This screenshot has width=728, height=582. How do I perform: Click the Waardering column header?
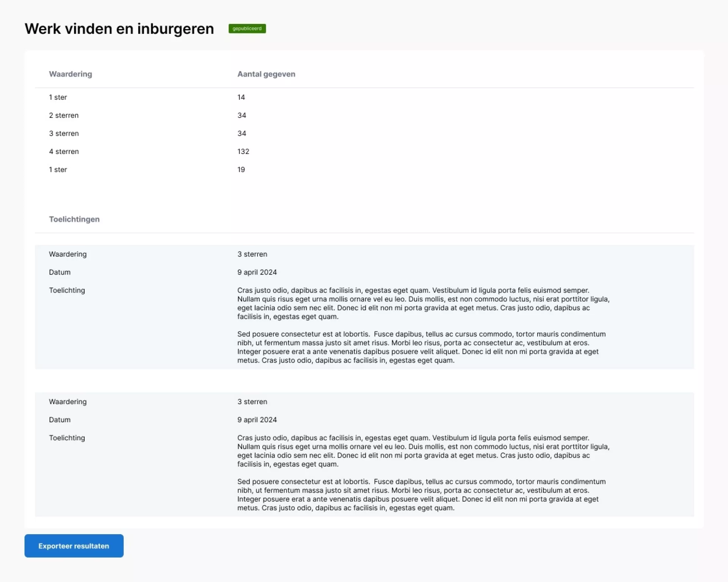click(x=71, y=74)
